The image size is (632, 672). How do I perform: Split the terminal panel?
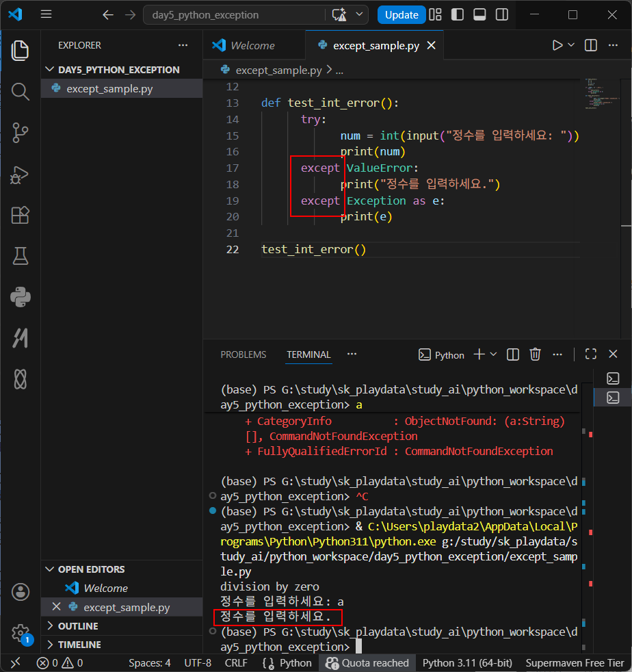click(513, 354)
